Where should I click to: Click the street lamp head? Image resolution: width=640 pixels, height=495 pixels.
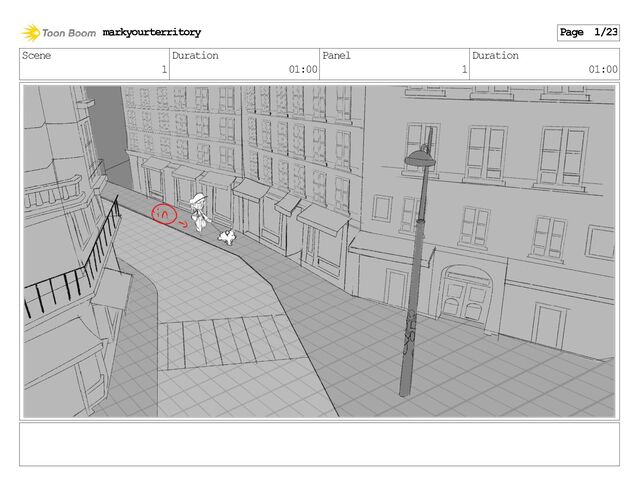pyautogui.click(x=419, y=157)
